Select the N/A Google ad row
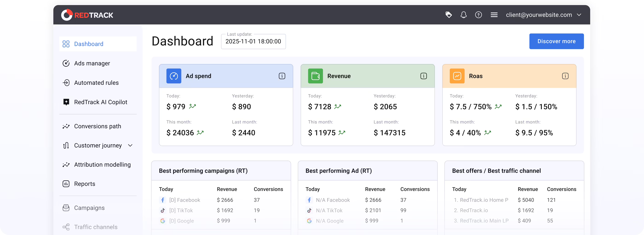This screenshot has width=644, height=235. pyautogui.click(x=368, y=221)
